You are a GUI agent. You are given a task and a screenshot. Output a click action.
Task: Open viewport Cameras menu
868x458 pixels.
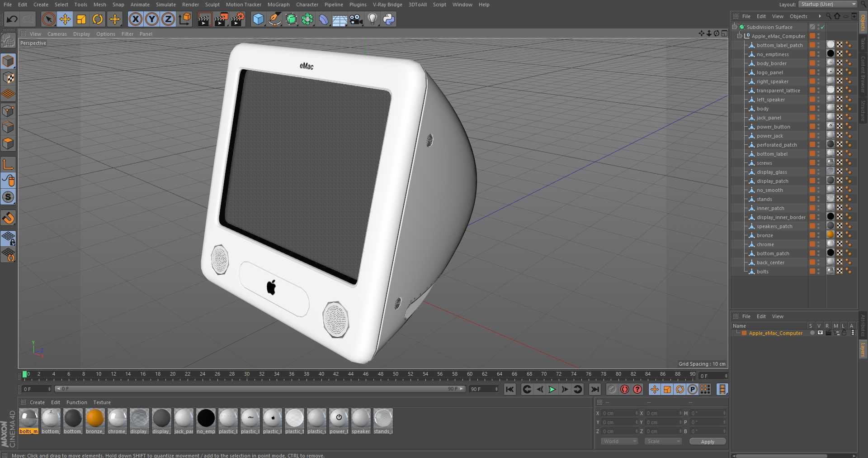[57, 34]
